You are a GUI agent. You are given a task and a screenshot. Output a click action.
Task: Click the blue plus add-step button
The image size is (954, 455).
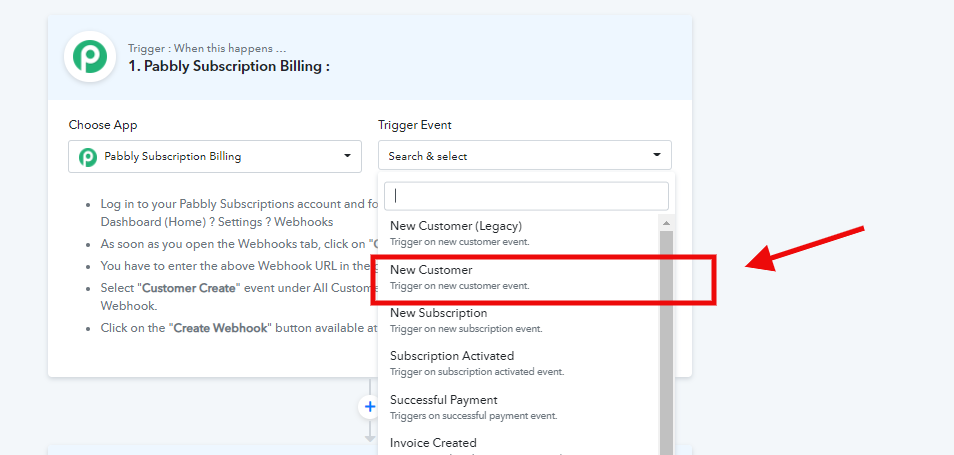click(370, 406)
